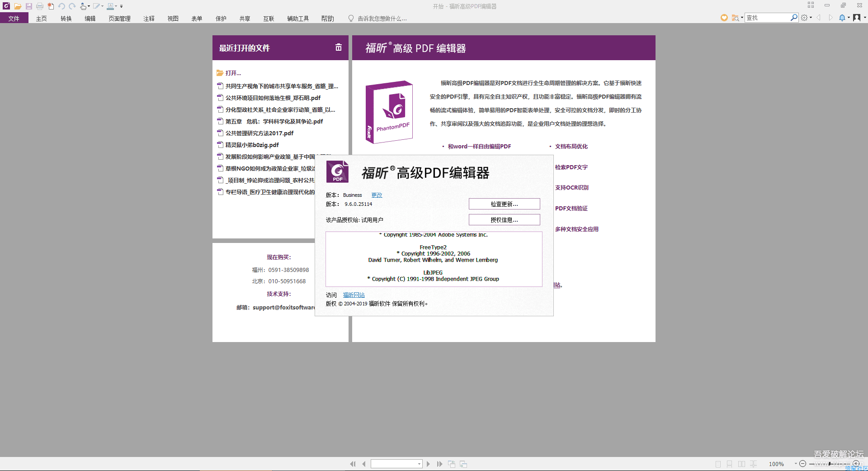This screenshot has width=868, height=471.
Task: Click the redo arrow icon
Action: [x=72, y=6]
